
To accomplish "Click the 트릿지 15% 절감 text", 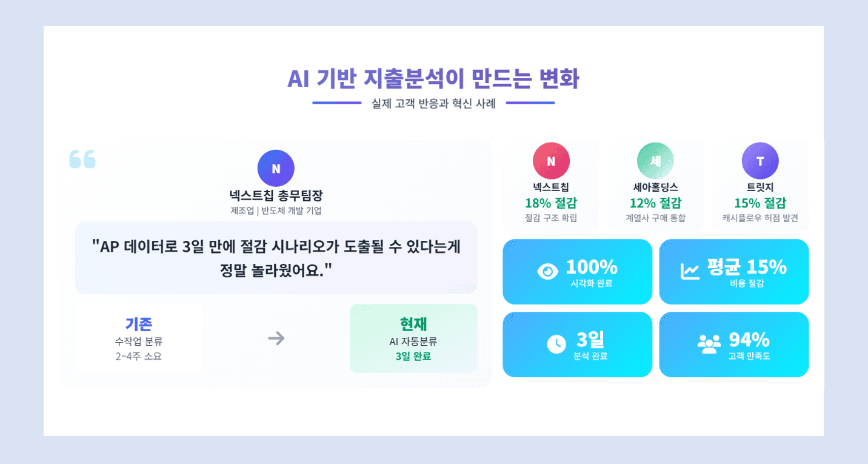I will 760,203.
